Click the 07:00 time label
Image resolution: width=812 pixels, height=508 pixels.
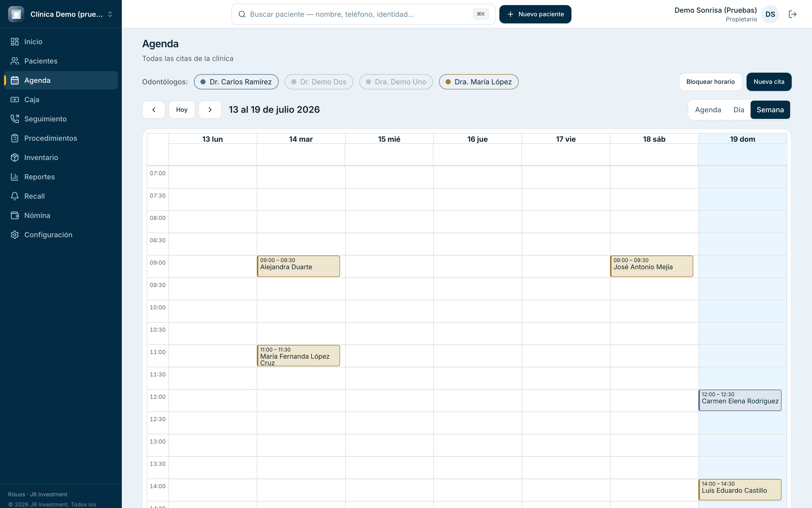coord(158,173)
